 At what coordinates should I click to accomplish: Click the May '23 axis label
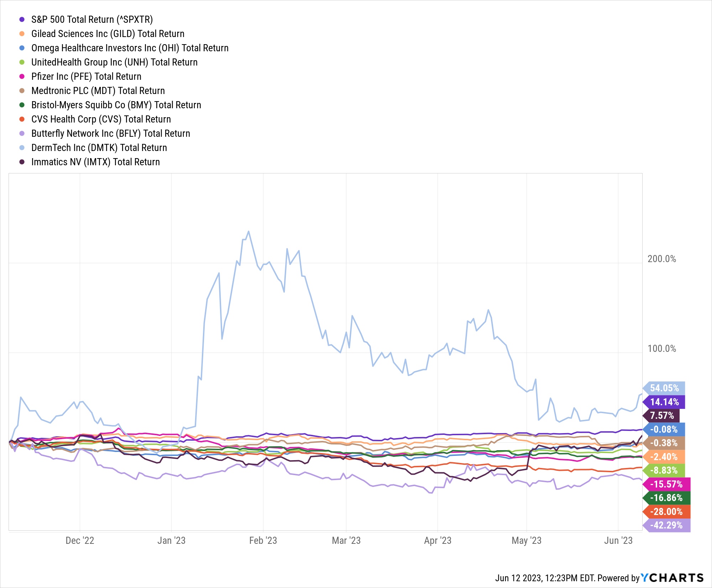[x=527, y=541]
